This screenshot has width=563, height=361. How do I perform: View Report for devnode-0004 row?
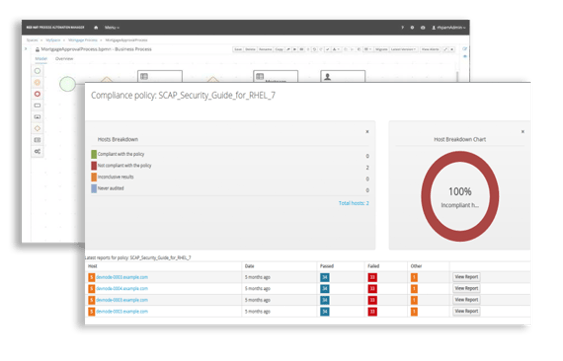pos(466,288)
